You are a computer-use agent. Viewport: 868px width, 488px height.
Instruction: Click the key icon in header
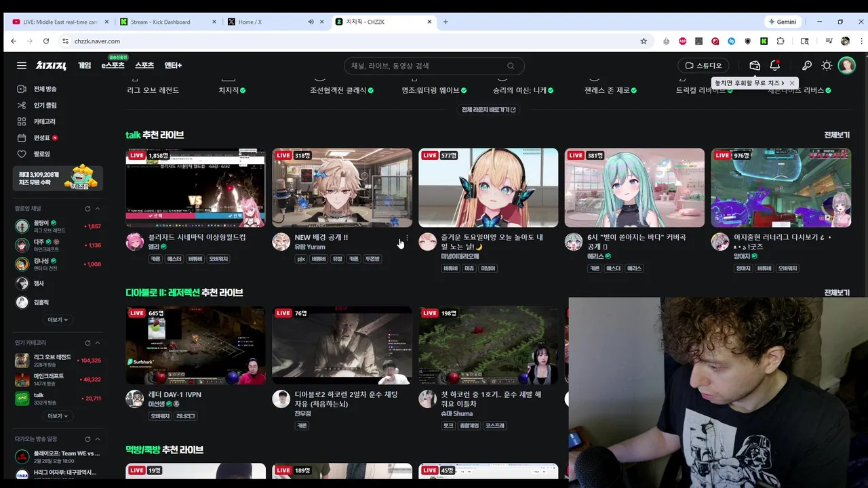click(807, 66)
